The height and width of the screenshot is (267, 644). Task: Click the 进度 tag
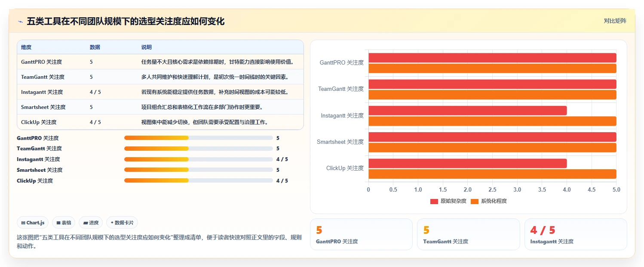pos(91,223)
